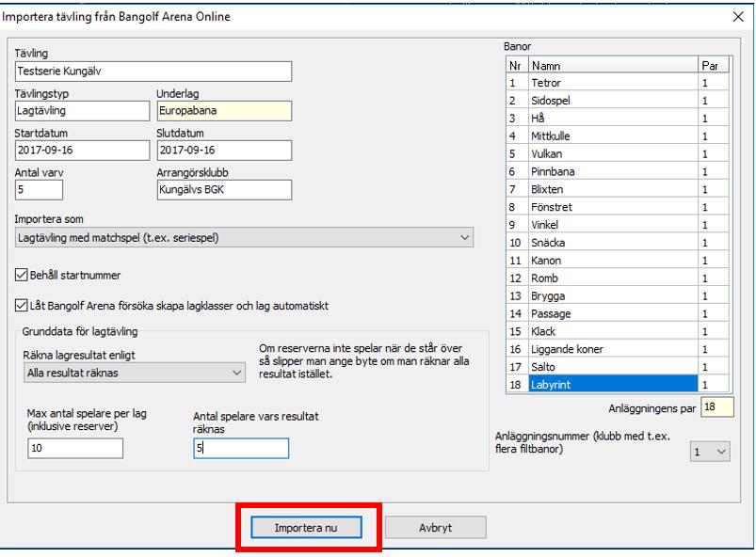The image size is (756, 557).
Task: Select the Klack row in Banor
Action: (x=618, y=332)
